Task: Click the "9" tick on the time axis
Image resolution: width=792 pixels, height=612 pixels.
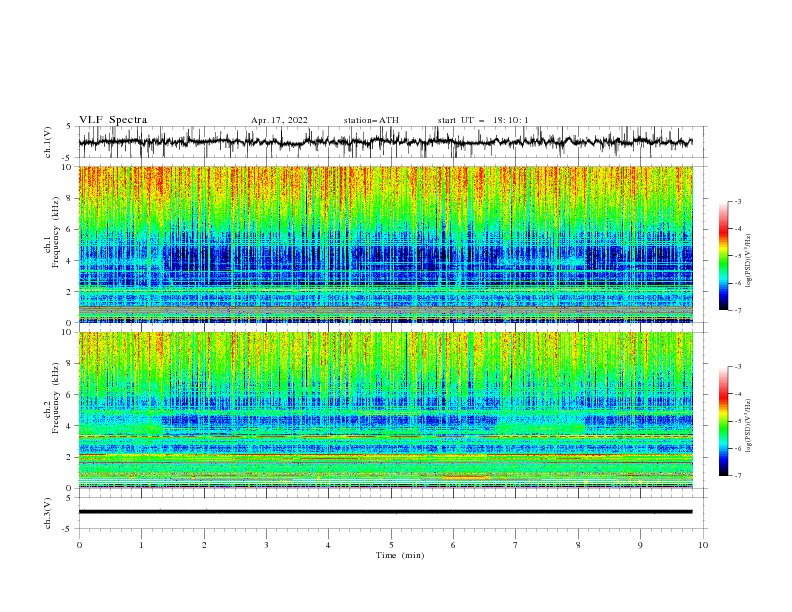Action: click(640, 545)
